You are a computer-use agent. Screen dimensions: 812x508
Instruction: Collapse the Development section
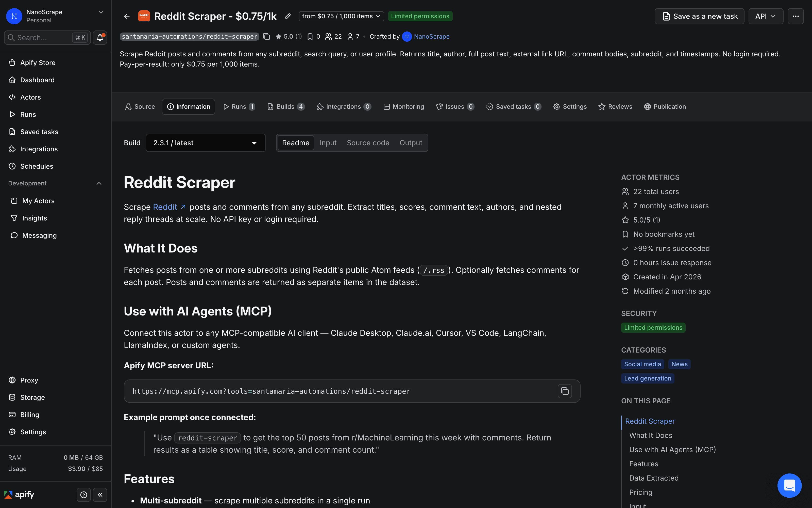point(99,183)
